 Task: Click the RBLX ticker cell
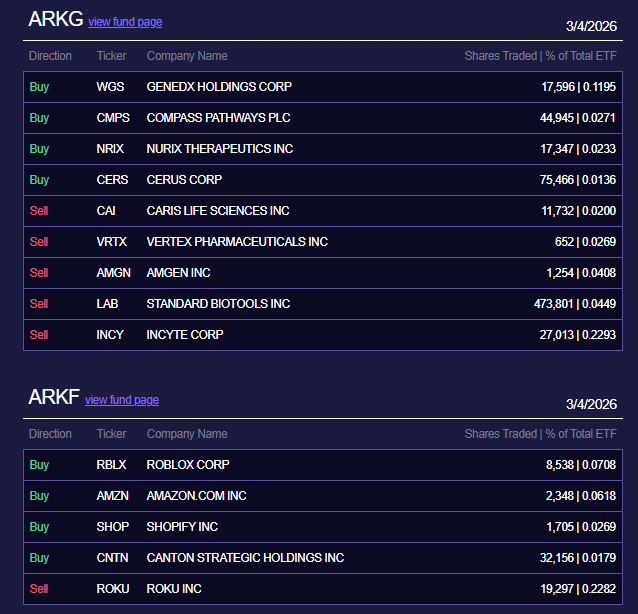click(x=111, y=465)
